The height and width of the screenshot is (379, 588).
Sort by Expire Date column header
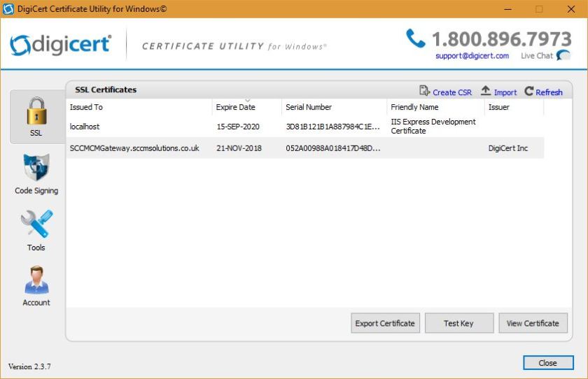[235, 108]
